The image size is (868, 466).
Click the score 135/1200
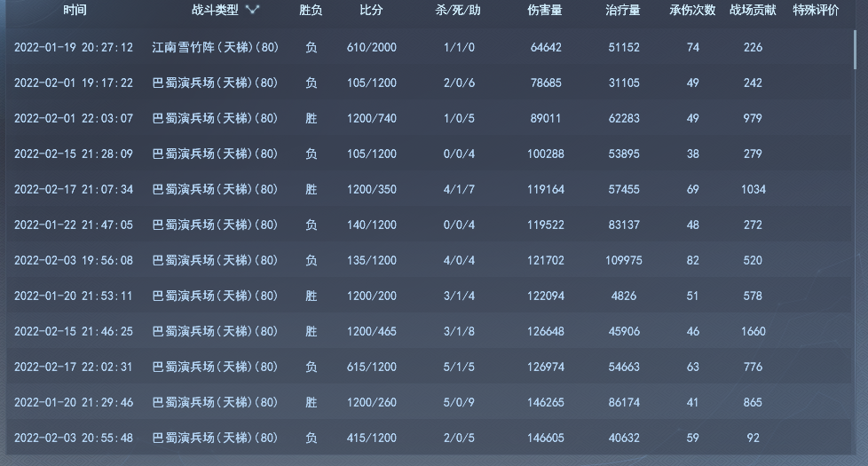tap(372, 260)
